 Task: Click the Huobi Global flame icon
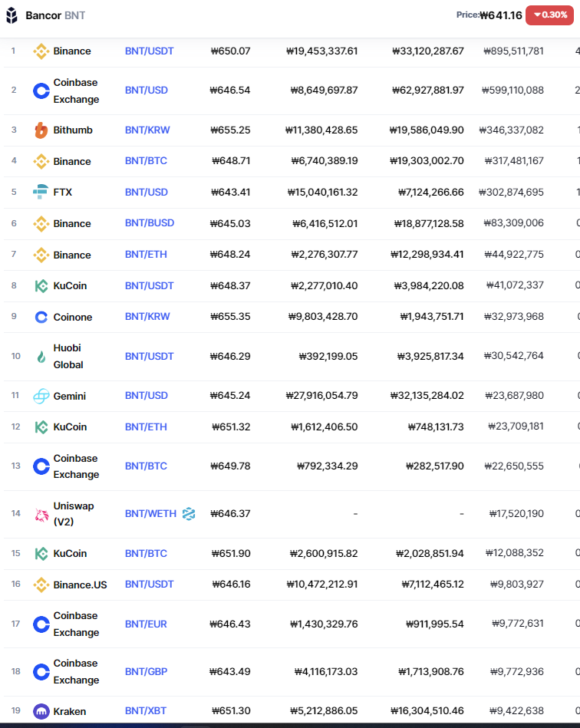[41, 357]
